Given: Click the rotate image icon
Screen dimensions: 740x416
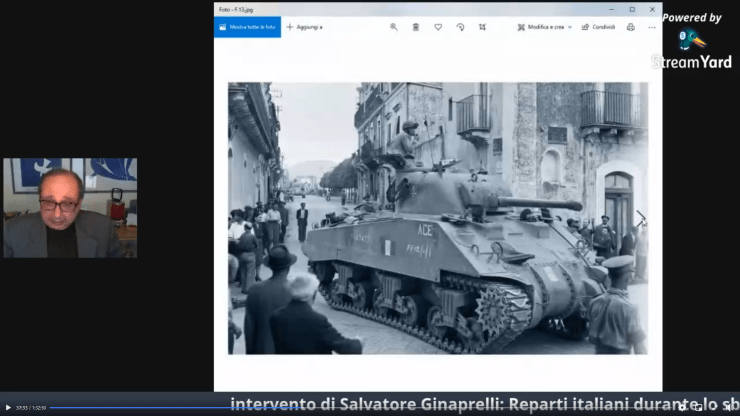Looking at the screenshot, I should tap(460, 27).
